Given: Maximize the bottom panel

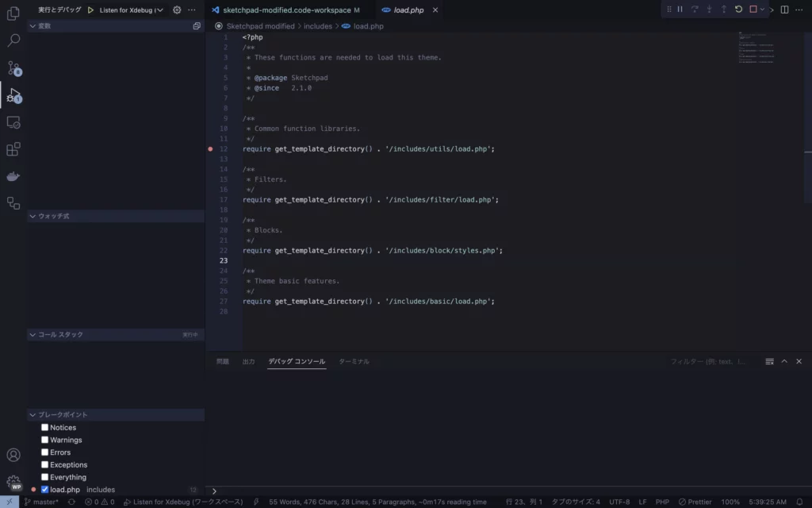Looking at the screenshot, I should (784, 361).
